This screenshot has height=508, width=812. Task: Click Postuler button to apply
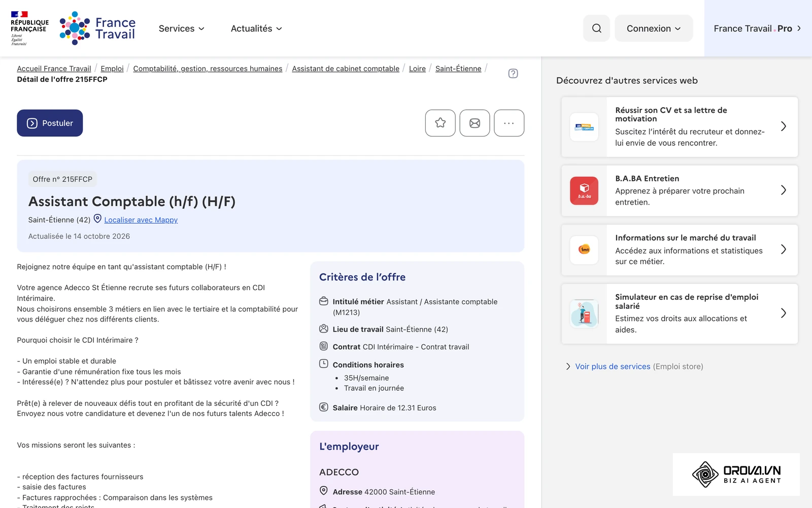tap(50, 123)
